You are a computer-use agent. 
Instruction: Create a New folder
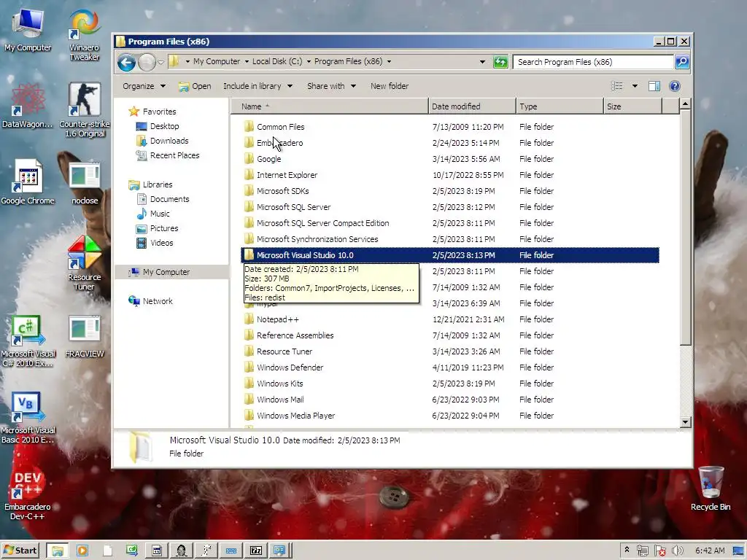(x=390, y=86)
